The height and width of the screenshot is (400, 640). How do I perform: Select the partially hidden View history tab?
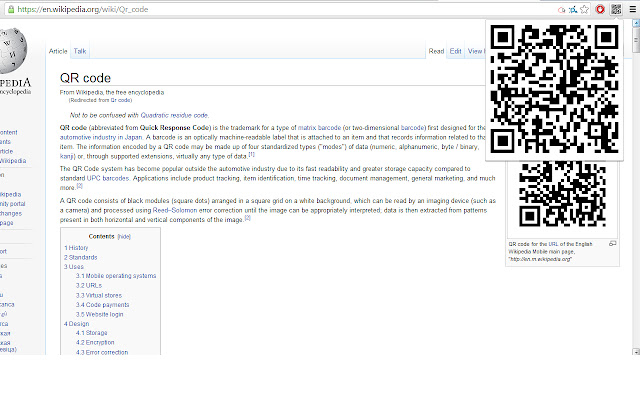tap(476, 51)
